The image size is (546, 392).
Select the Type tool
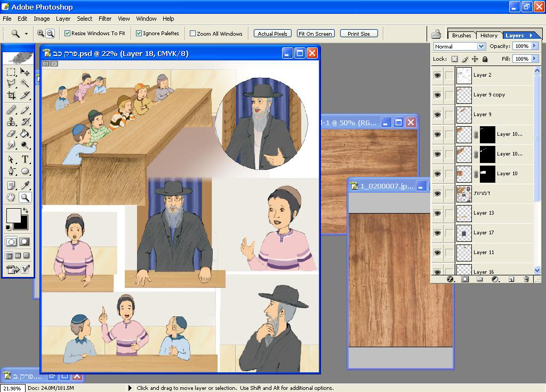click(25, 159)
